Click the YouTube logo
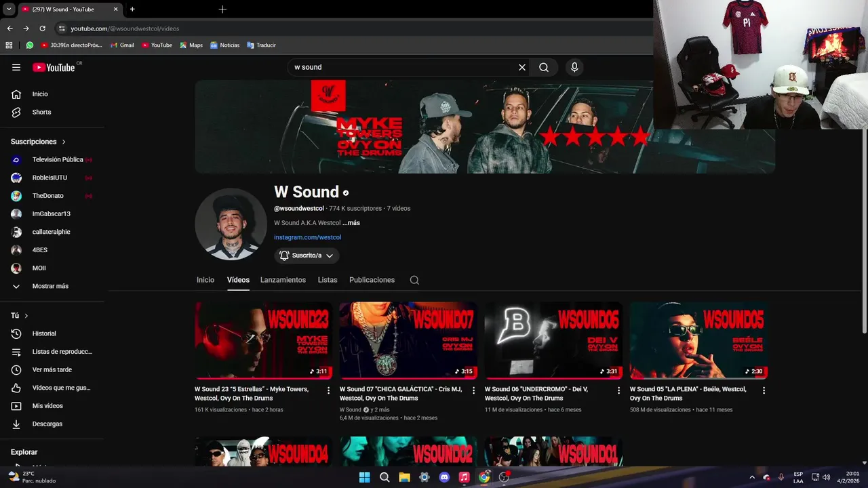Screen dimensions: 868x488 click(x=54, y=67)
